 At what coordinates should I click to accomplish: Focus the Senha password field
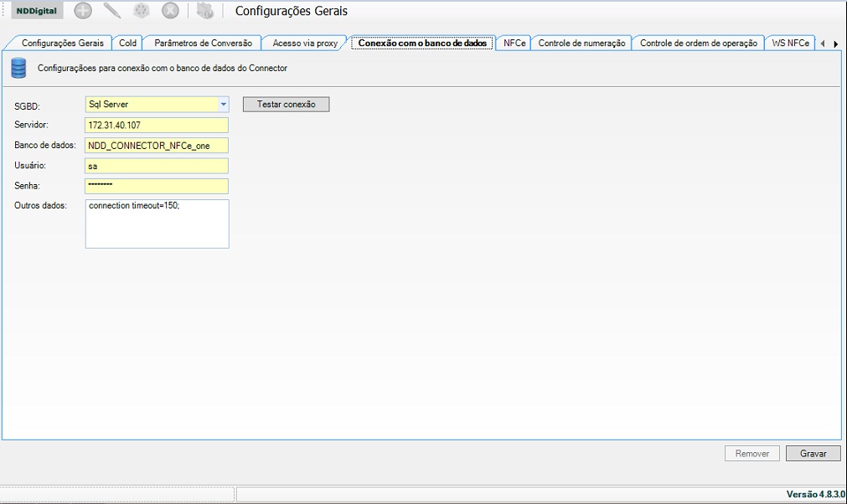(157, 186)
